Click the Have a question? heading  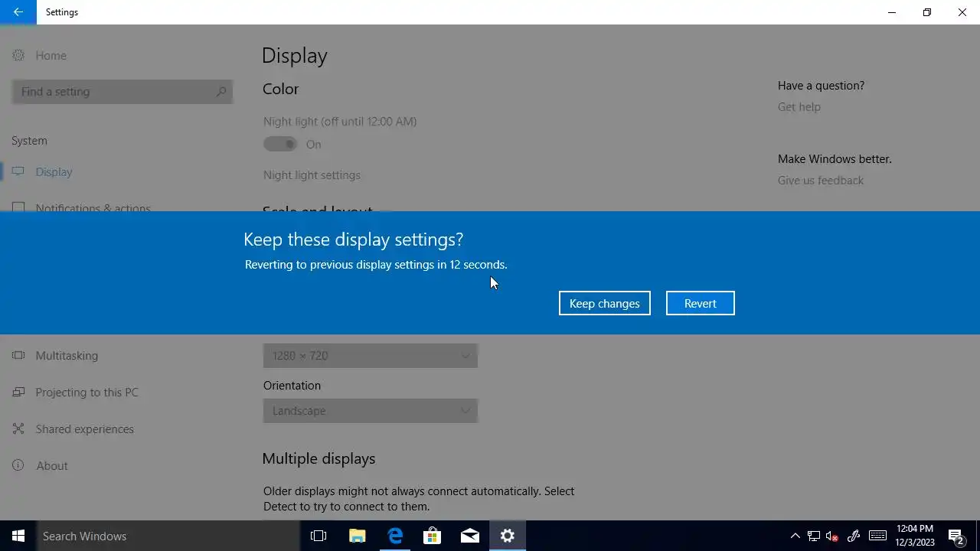(x=821, y=86)
